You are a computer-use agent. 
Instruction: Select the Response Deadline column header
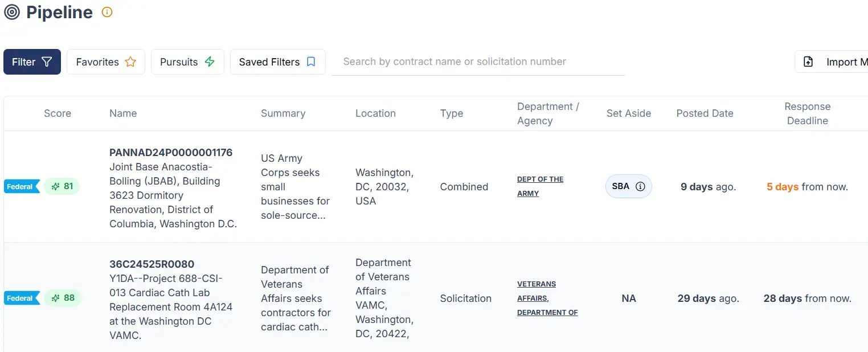[808, 113]
